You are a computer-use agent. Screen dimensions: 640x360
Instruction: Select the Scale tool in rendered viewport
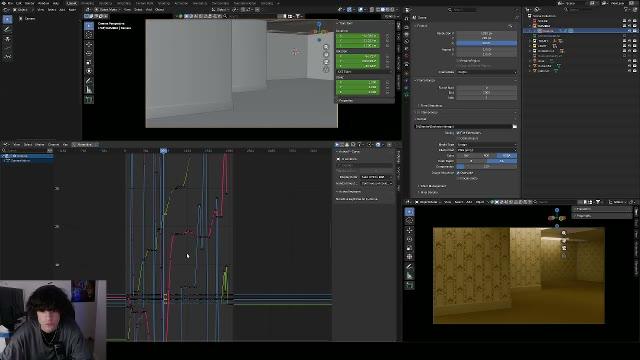(x=409, y=248)
